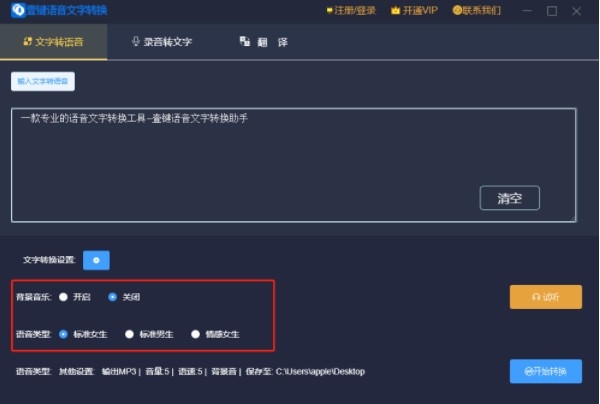Screen dimensions: 600x404
Task: Open the 翻译 translation tab
Action: [x=264, y=42]
